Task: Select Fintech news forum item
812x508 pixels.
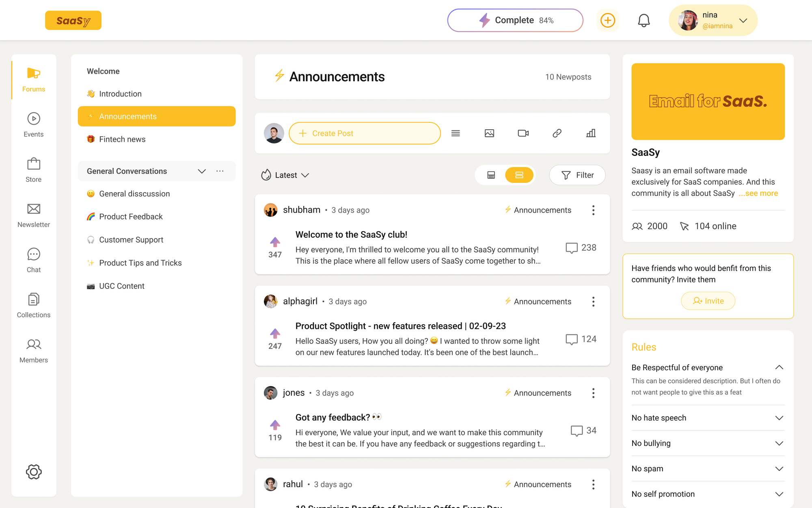Action: click(122, 139)
